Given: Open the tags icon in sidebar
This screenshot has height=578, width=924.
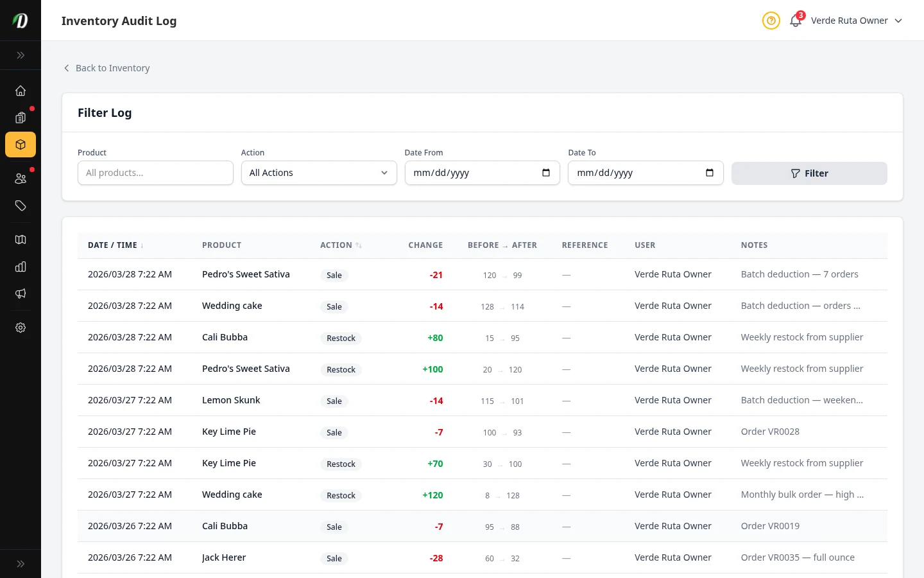Looking at the screenshot, I should point(21,206).
